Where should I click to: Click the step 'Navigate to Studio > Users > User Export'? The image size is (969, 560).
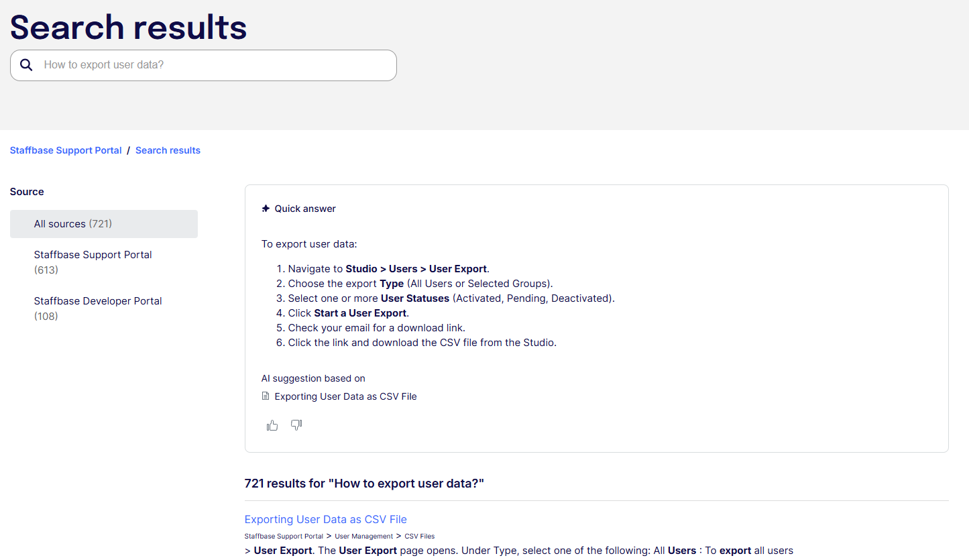click(389, 269)
